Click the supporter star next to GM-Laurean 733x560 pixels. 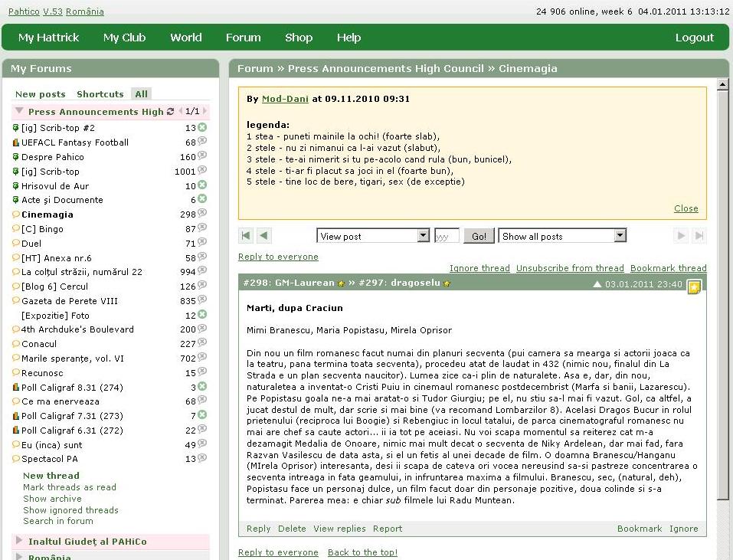click(341, 283)
